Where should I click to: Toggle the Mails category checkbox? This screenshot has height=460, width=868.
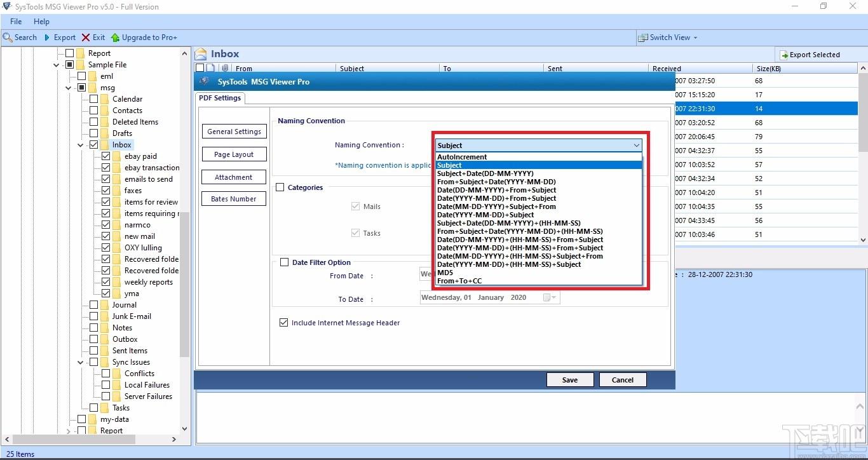(x=355, y=206)
